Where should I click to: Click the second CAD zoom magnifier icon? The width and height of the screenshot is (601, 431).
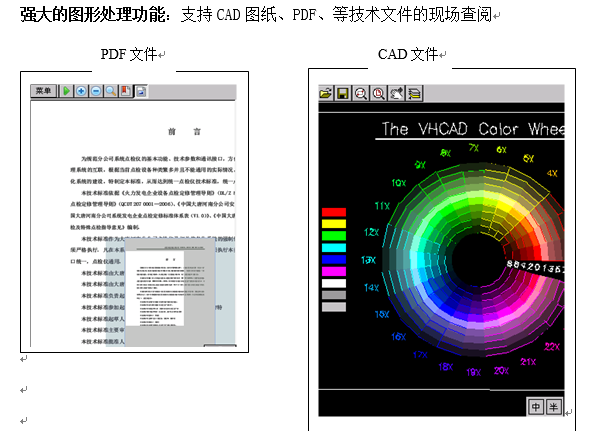pyautogui.click(x=378, y=93)
